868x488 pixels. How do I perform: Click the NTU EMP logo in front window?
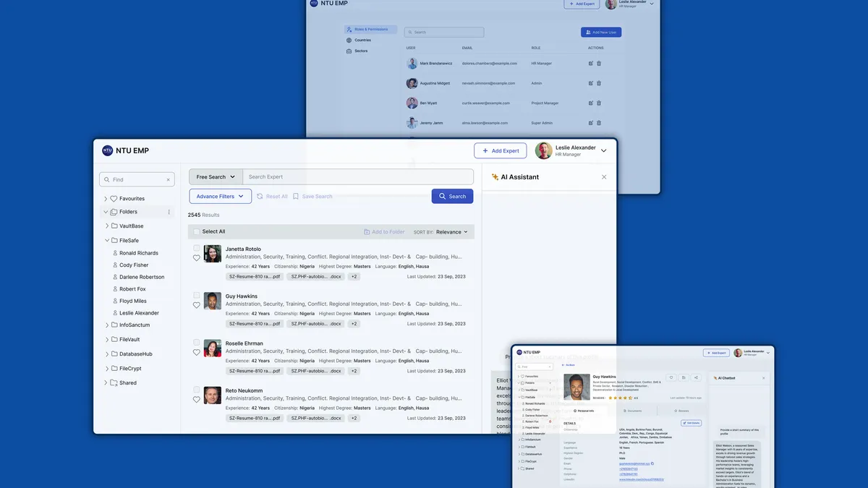coord(108,150)
